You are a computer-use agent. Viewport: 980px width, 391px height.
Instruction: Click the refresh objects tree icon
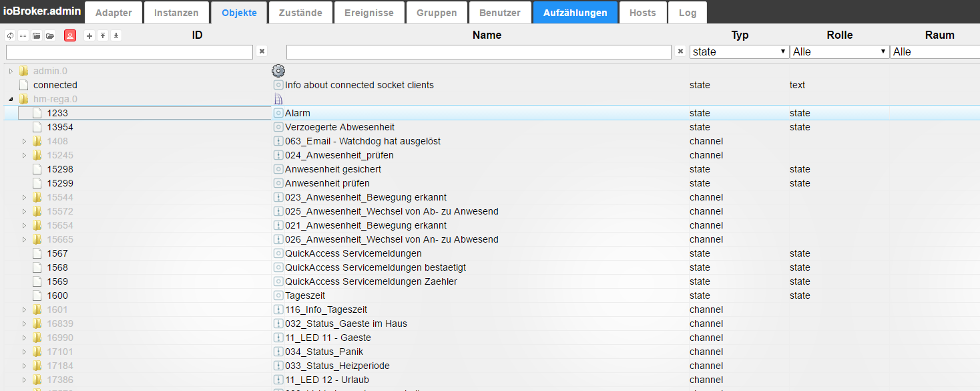[9, 35]
